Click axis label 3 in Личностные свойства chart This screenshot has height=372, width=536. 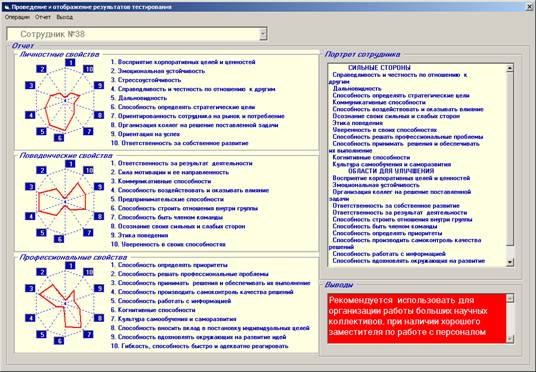pos(30,85)
